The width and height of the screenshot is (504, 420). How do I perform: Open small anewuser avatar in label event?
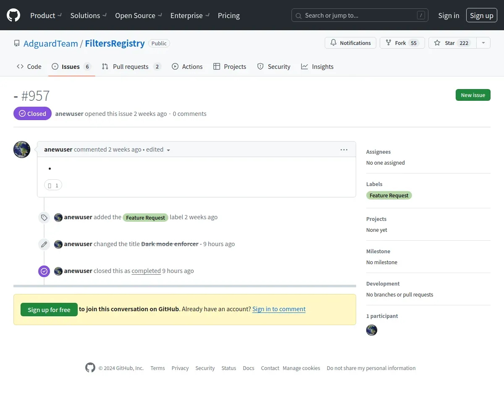(58, 218)
